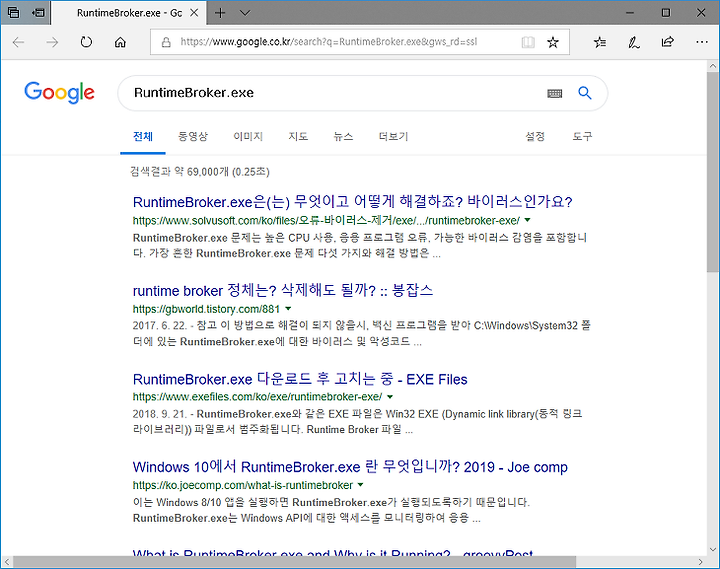Go back to previous page
This screenshot has width=720, height=569.
(x=18, y=42)
